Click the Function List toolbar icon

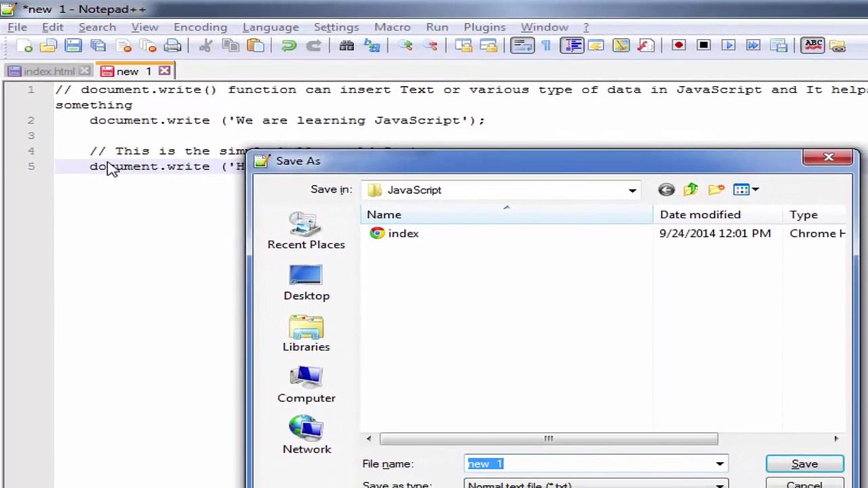[646, 45]
